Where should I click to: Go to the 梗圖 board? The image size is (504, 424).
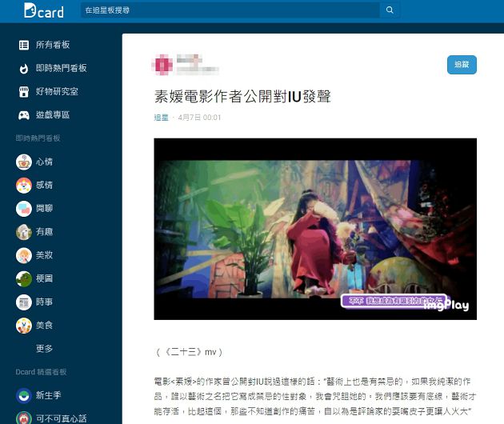(44, 279)
